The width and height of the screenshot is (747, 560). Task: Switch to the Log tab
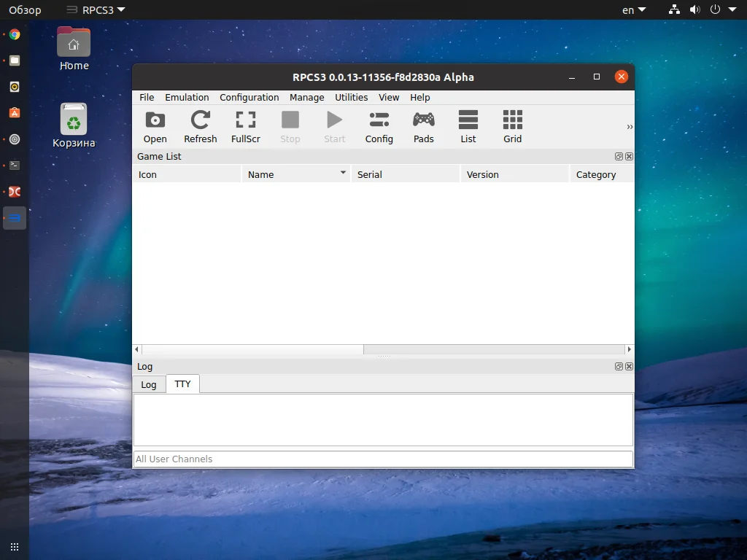pyautogui.click(x=149, y=384)
